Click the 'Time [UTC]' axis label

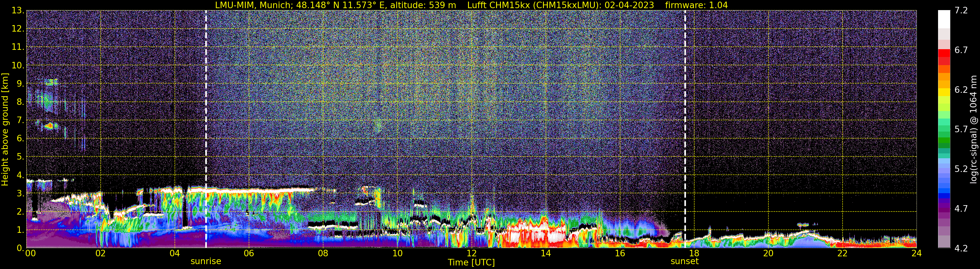coord(471,262)
